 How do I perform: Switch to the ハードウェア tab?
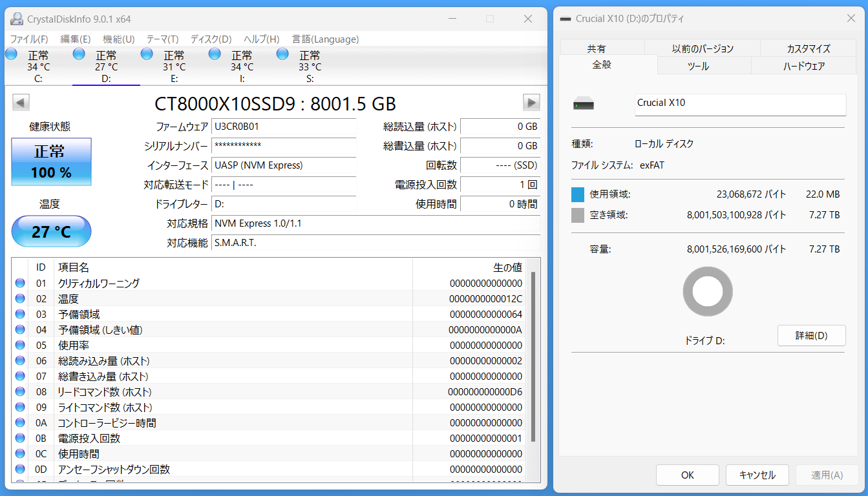804,66
